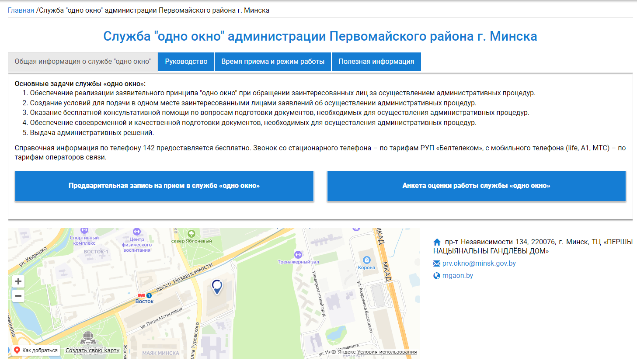Click the ул. Петра Мстиславца street label

pyautogui.click(x=161, y=318)
